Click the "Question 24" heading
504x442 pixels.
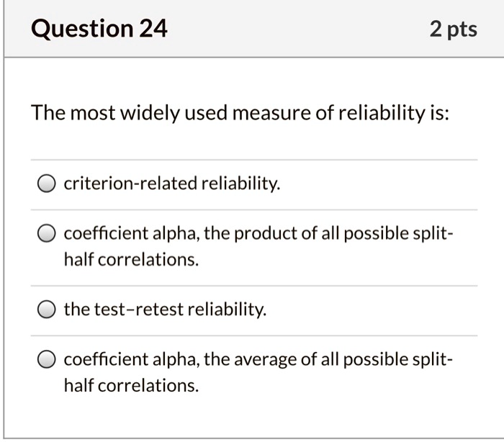tap(99, 30)
